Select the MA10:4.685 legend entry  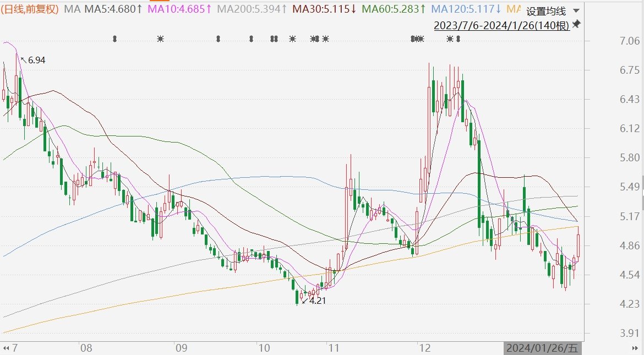(180, 9)
